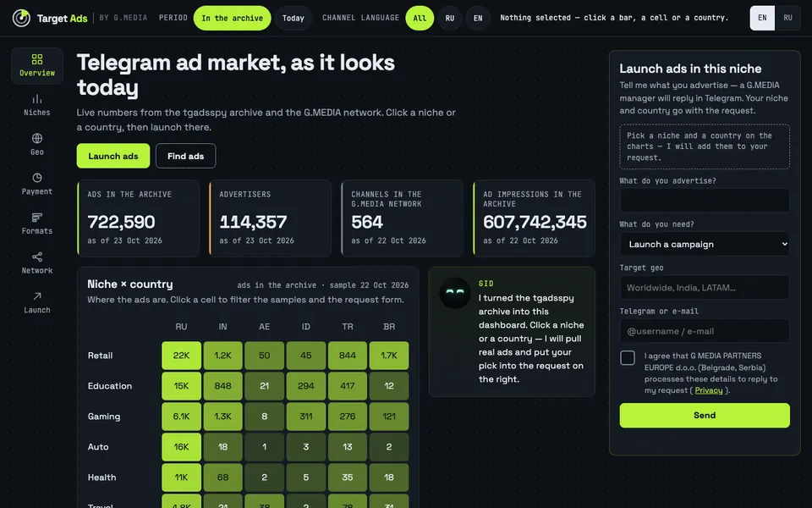The height and width of the screenshot is (508, 812).
Task: Select the Auto × RU cell '16K'
Action: click(x=181, y=447)
